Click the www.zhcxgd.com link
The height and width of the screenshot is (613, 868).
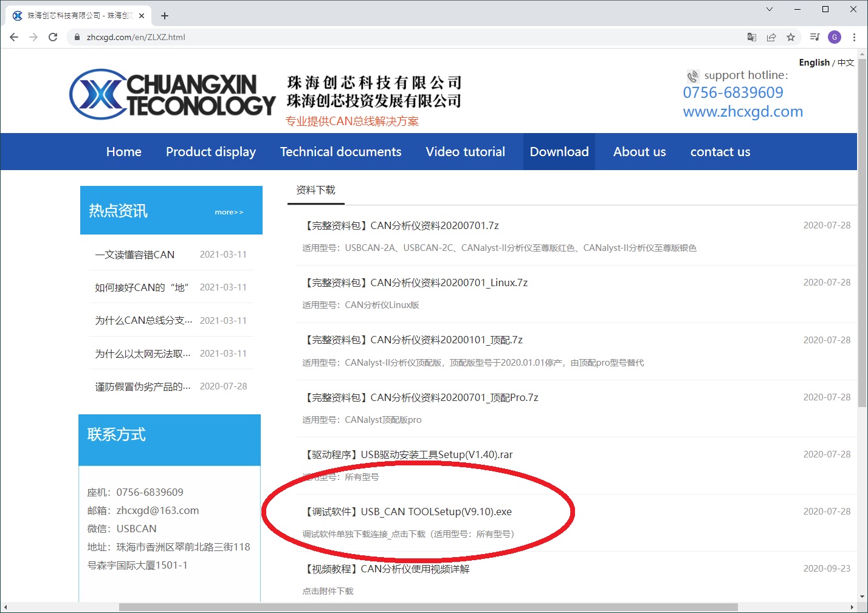pos(743,112)
